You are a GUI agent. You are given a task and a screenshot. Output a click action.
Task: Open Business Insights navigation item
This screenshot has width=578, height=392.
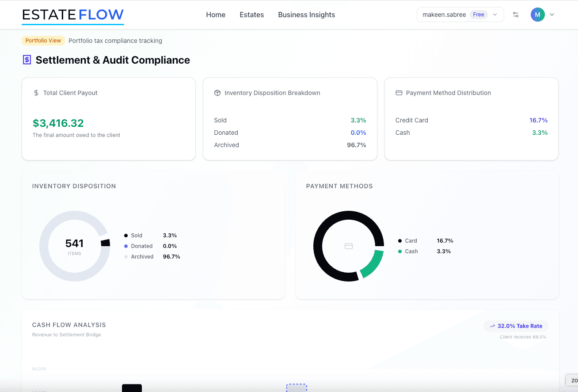click(306, 15)
